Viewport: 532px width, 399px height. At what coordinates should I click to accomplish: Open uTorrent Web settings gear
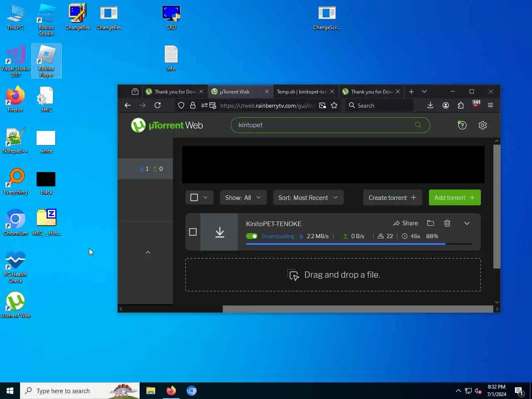pos(483,125)
